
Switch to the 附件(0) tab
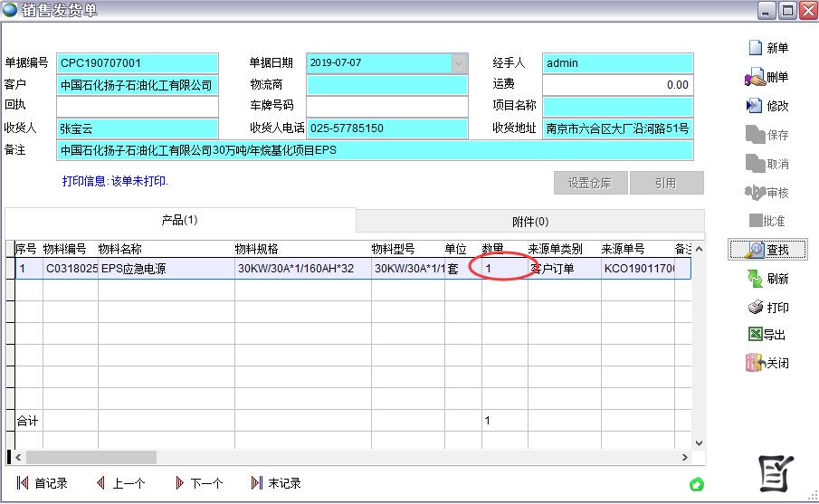click(529, 221)
